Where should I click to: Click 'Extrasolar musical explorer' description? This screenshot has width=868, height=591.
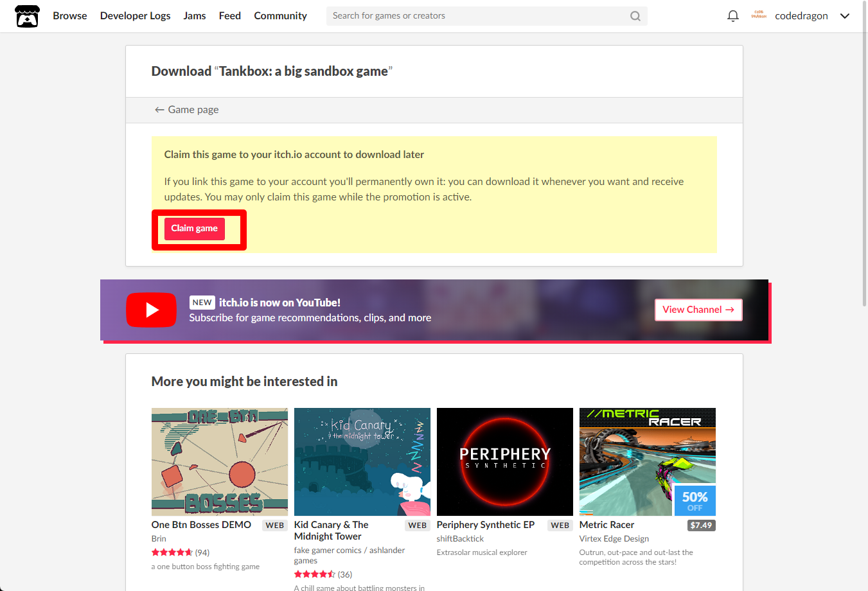pyautogui.click(x=482, y=552)
